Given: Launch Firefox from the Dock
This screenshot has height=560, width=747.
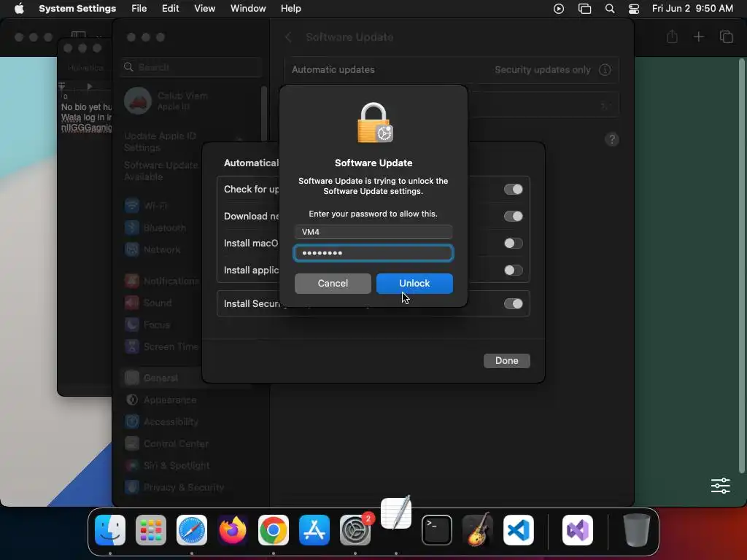Looking at the screenshot, I should pyautogui.click(x=233, y=530).
